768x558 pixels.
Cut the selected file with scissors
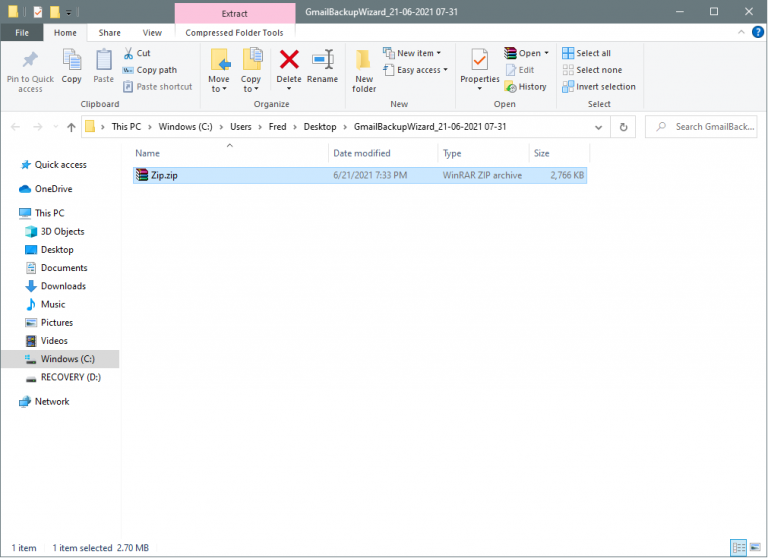coord(137,53)
